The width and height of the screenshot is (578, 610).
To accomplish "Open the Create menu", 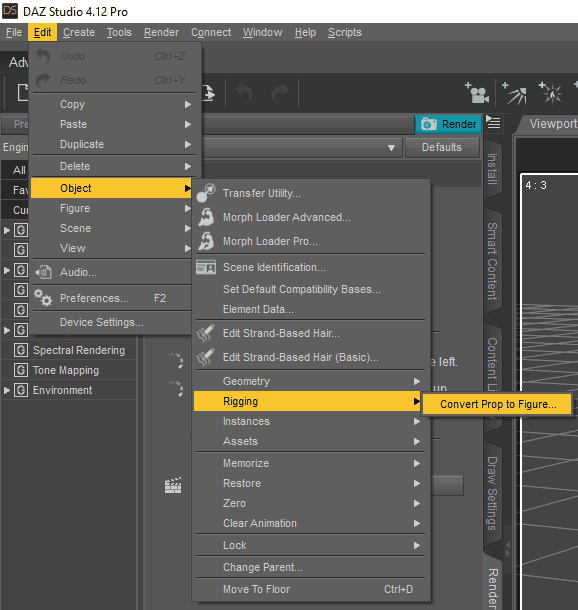I will (79, 32).
